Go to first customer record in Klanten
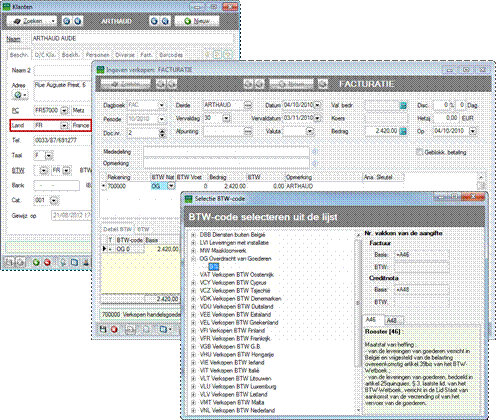This screenshot has height=420, width=496. pos(66,21)
